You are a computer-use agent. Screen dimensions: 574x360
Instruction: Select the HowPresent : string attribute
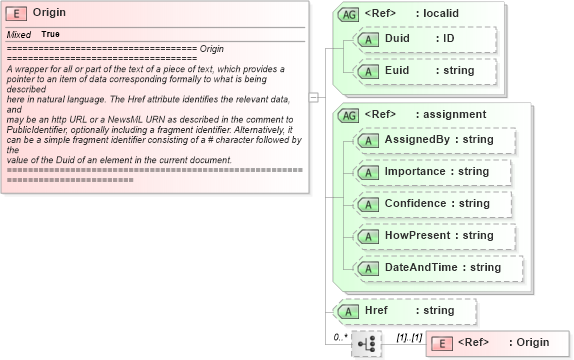click(x=435, y=237)
